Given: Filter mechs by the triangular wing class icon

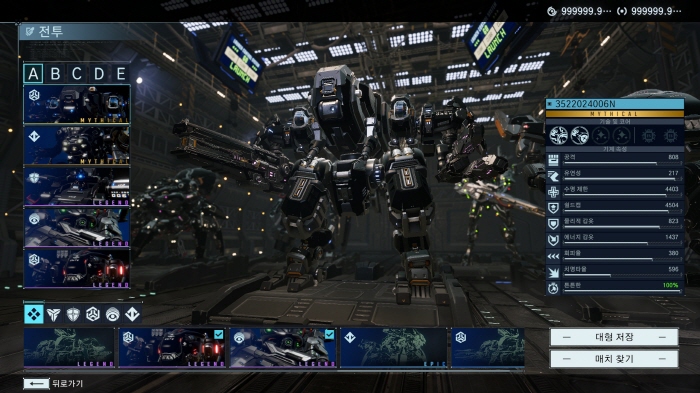Looking at the screenshot, I should pos(54,314).
